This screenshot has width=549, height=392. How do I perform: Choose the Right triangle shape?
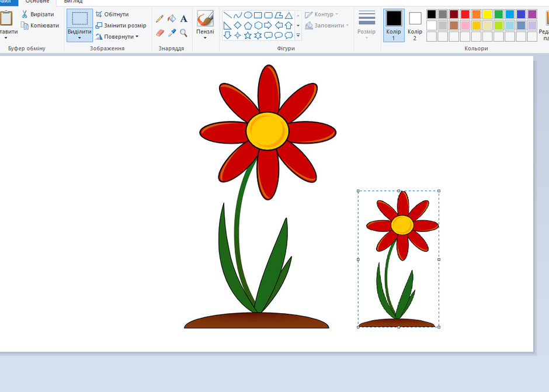[x=228, y=25]
